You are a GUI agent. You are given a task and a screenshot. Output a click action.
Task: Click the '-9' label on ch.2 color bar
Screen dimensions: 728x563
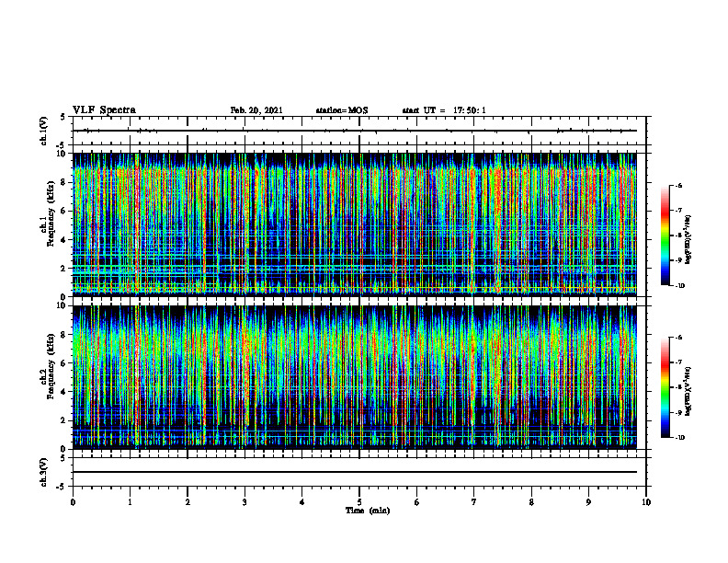678,412
